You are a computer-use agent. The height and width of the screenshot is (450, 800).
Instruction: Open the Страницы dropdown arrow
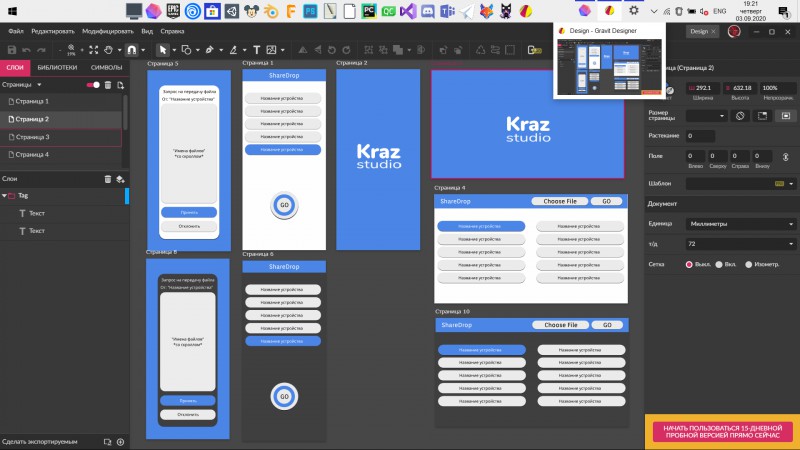click(39, 85)
